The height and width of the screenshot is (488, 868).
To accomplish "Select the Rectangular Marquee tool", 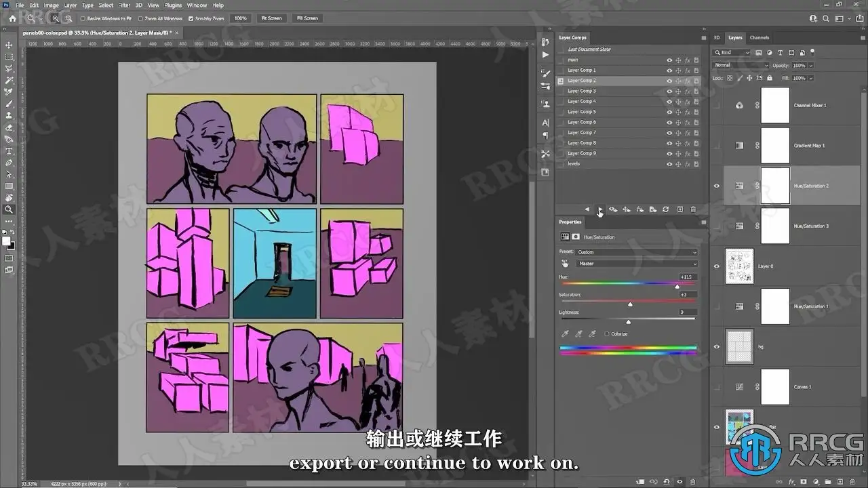I will [9, 57].
